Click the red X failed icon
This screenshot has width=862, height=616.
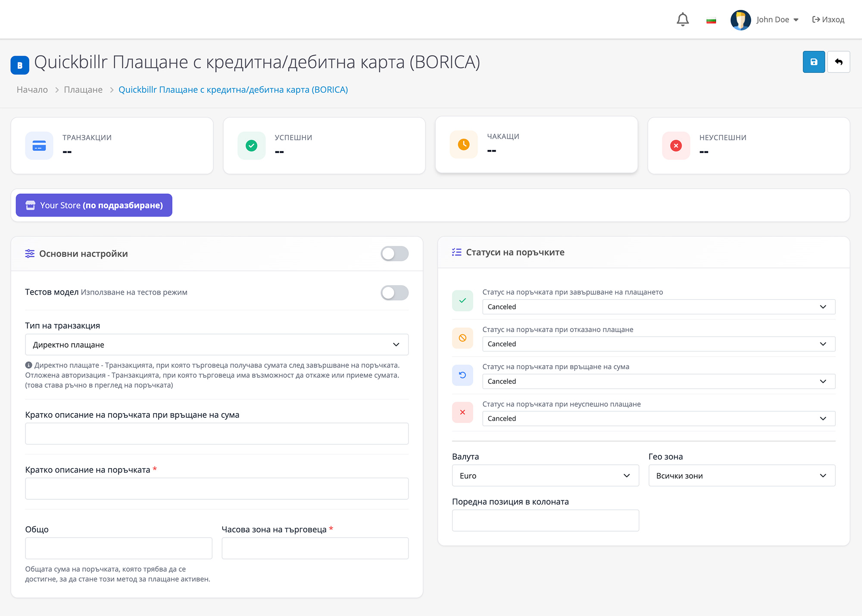[676, 146]
